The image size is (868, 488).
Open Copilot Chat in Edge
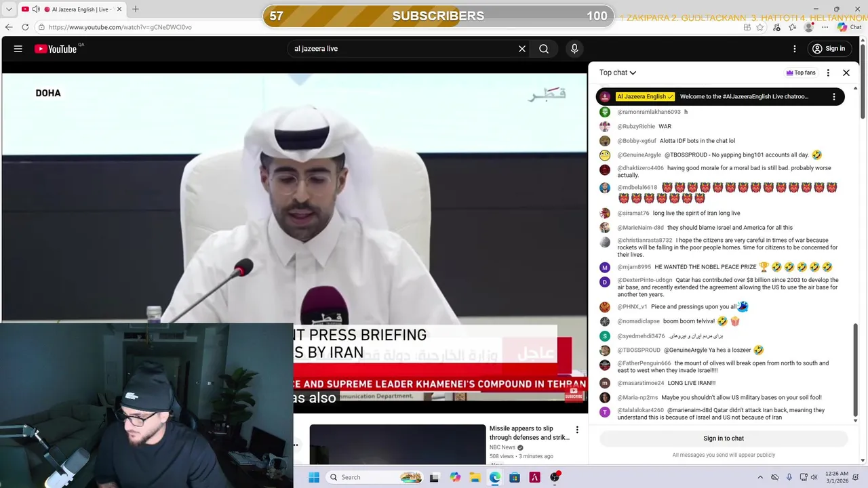point(849,27)
